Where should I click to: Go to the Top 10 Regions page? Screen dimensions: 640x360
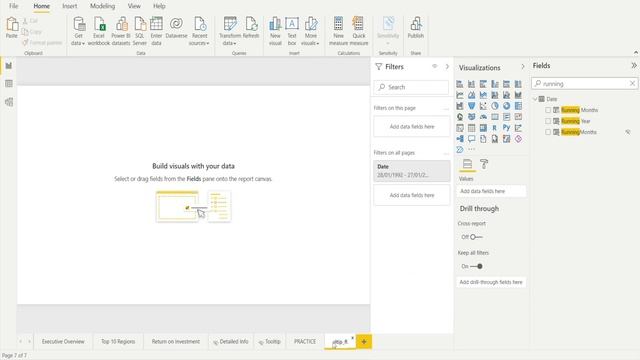118,342
